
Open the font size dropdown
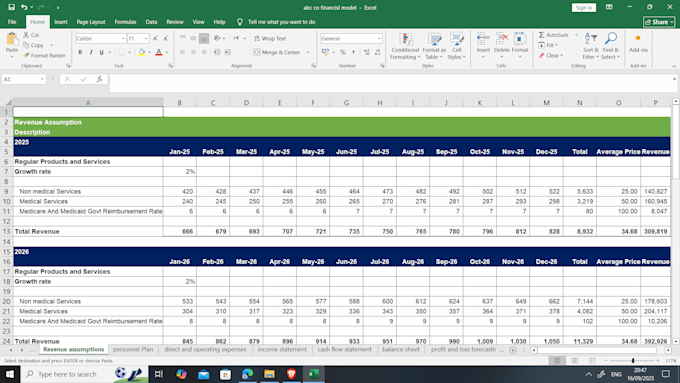(x=146, y=39)
